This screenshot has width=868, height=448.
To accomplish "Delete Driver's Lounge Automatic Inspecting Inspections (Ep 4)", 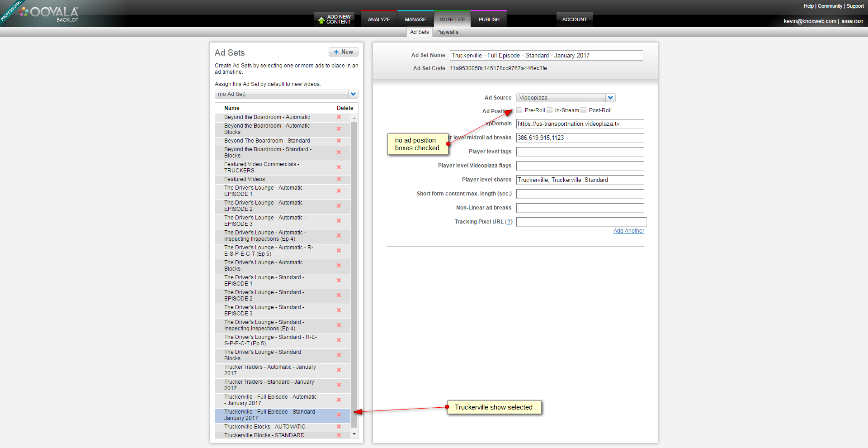I will pyautogui.click(x=339, y=236).
